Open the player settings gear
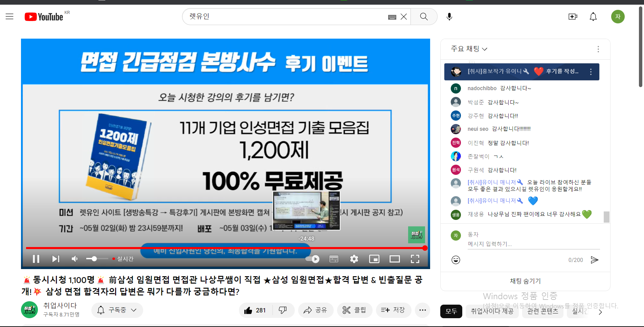The width and height of the screenshot is (644, 327). [x=354, y=259]
